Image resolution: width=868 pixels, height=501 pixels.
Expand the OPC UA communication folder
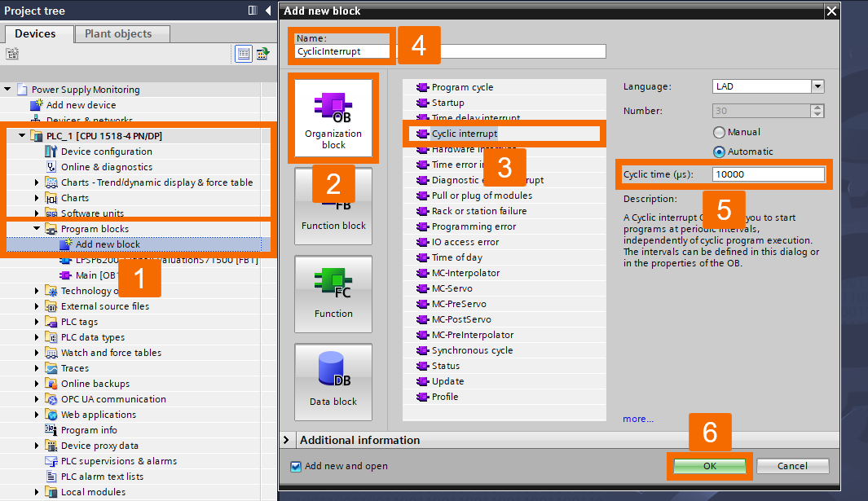click(x=37, y=399)
